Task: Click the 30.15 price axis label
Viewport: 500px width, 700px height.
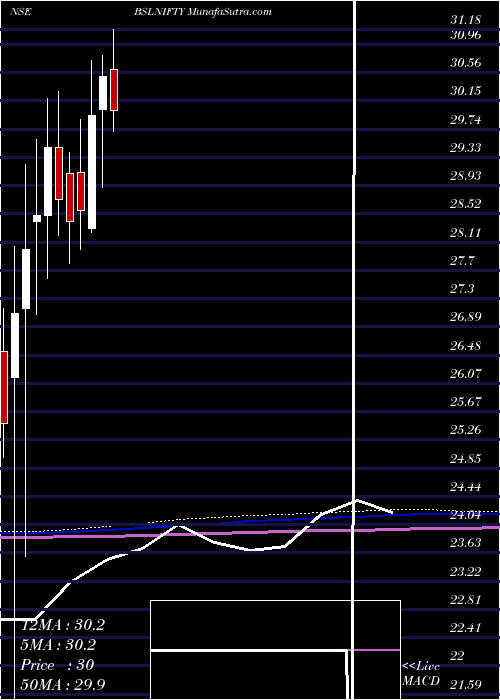Action: [x=466, y=91]
